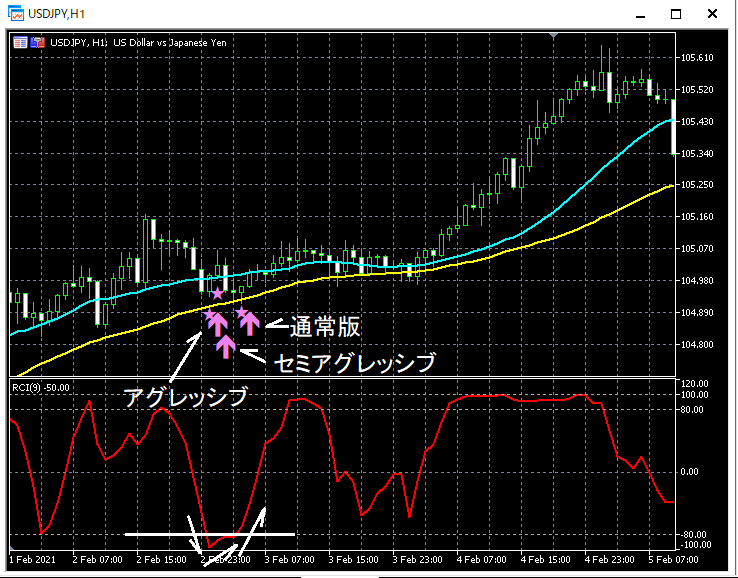The image size is (738, 578).
Task: Click the 104.800 price scale label
Action: pyautogui.click(x=698, y=345)
